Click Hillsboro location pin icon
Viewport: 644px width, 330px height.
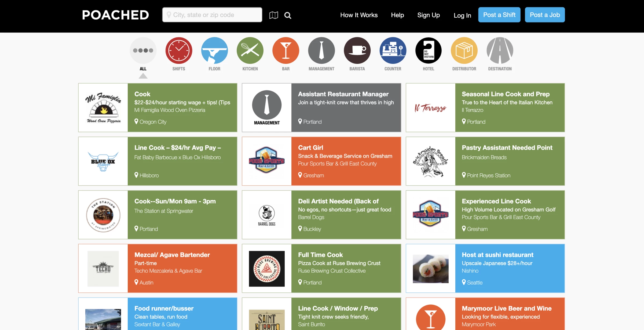point(136,175)
